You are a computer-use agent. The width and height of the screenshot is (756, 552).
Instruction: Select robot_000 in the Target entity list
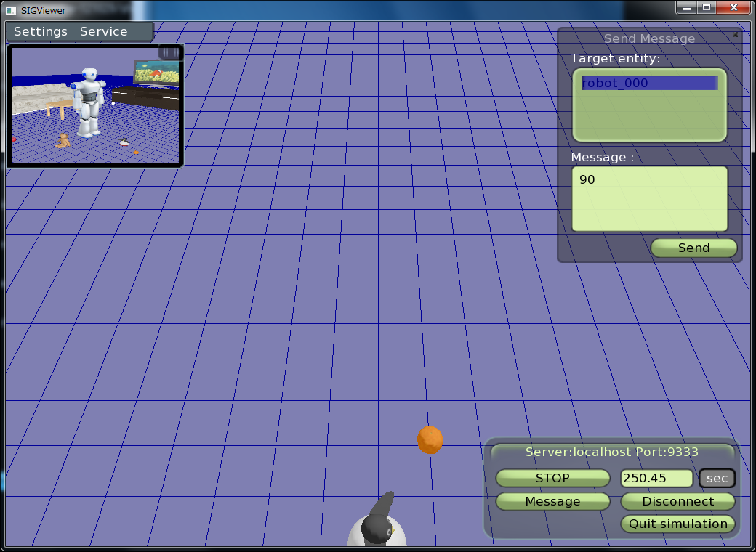(648, 84)
